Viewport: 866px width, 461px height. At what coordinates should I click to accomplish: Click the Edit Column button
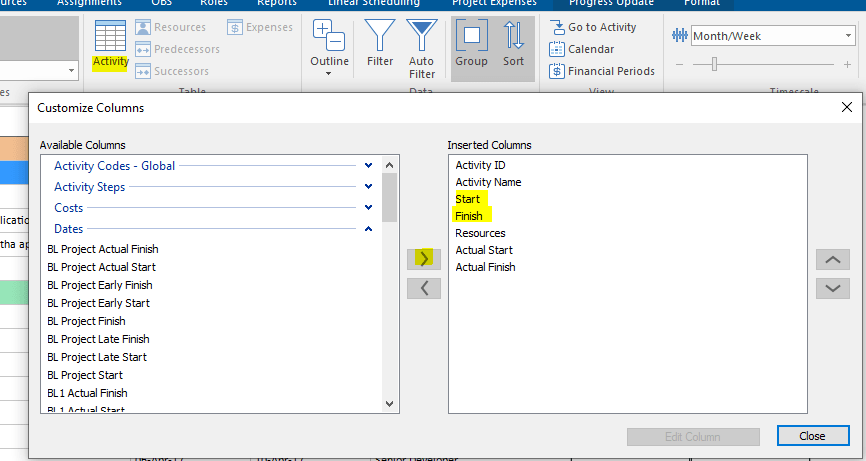693,437
